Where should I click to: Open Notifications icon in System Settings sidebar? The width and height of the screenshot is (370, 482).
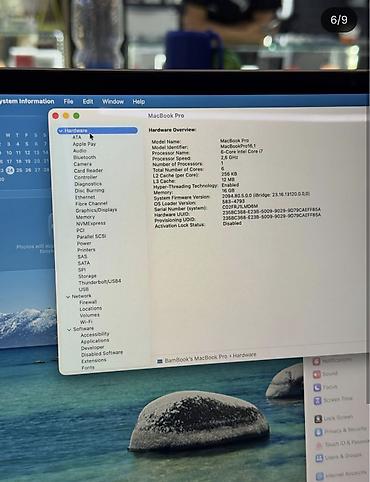(x=316, y=361)
